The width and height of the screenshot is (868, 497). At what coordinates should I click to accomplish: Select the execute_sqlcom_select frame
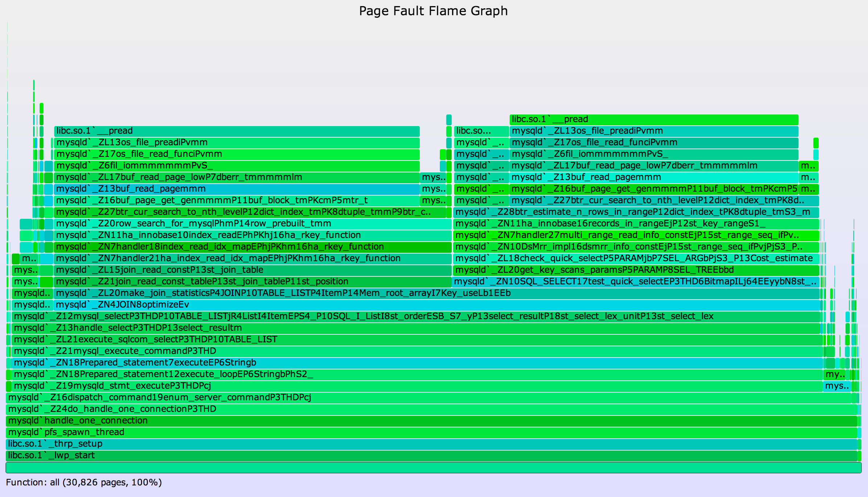tap(417, 339)
